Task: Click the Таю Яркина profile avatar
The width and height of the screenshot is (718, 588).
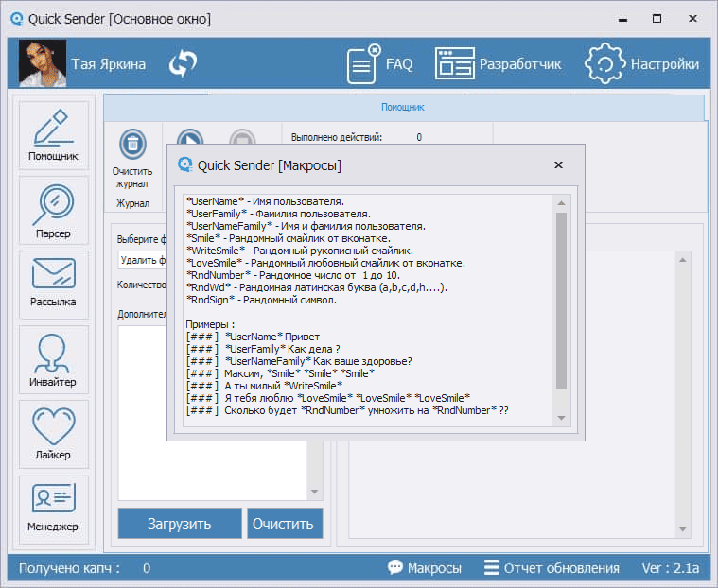Action: (x=43, y=64)
